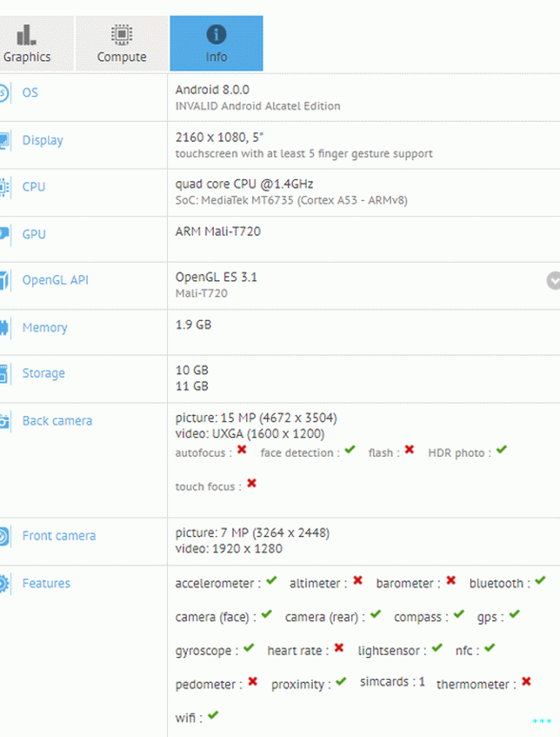560x737 pixels.
Task: Select the '11 GB' storage value
Action: coord(191,386)
